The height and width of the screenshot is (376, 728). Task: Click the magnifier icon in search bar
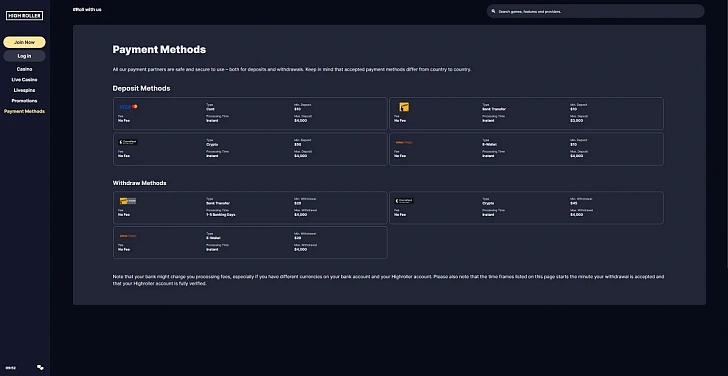click(494, 12)
